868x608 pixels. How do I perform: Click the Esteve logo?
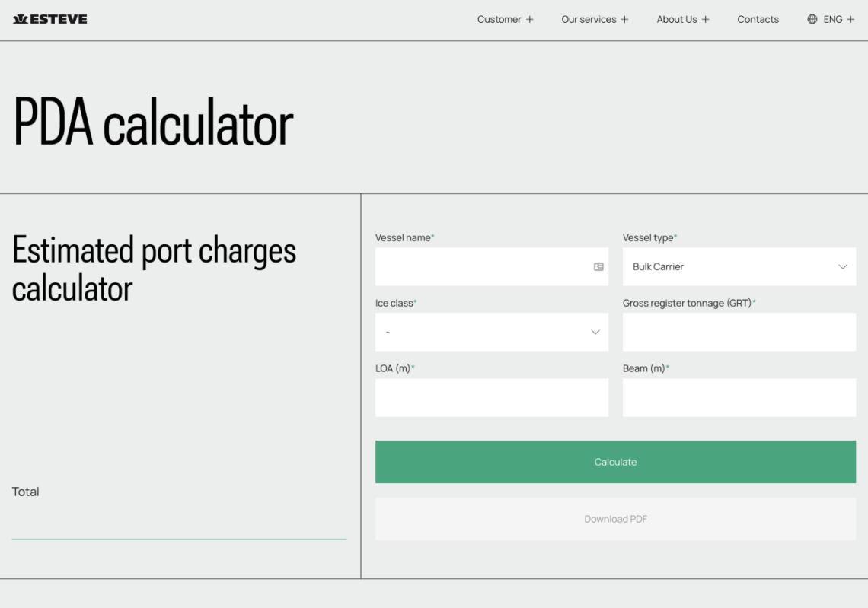pos(50,19)
